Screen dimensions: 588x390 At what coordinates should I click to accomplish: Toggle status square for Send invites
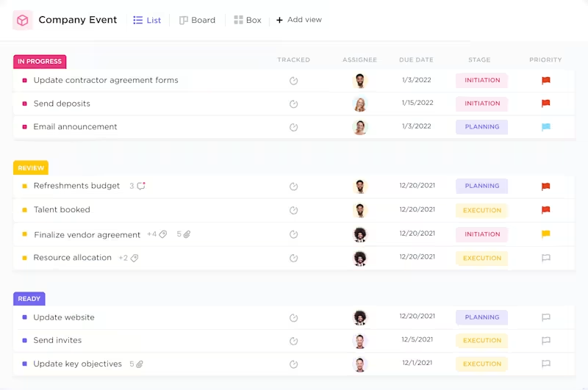click(x=24, y=341)
